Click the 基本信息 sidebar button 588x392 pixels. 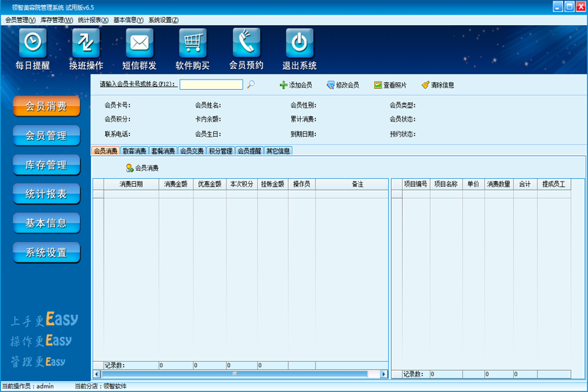(x=46, y=223)
